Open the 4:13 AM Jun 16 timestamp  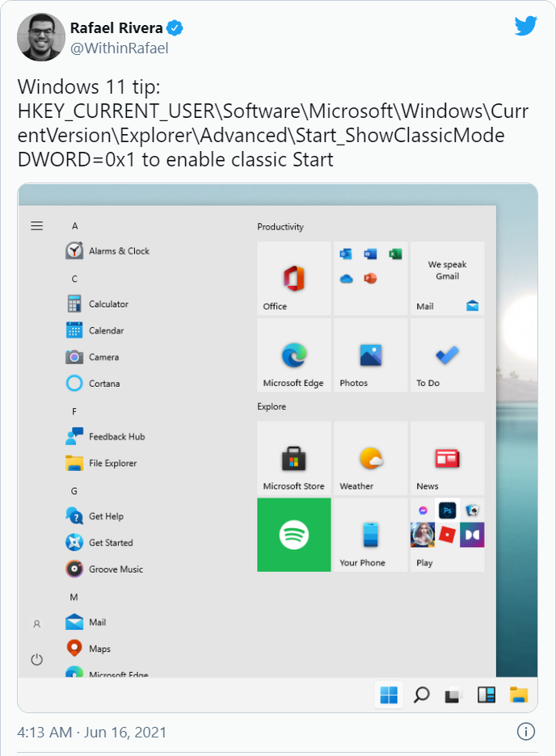[92, 733]
